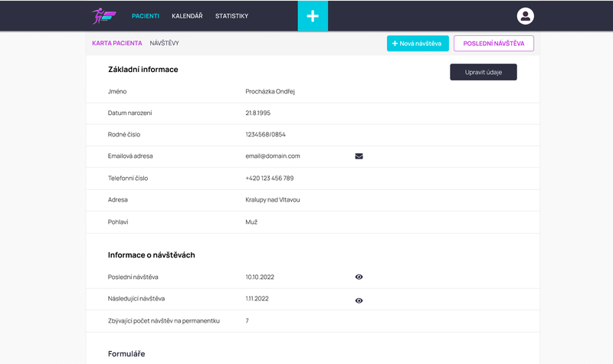Open the Pacienti menu item
Viewport: 613px width, 364px height.
point(146,16)
